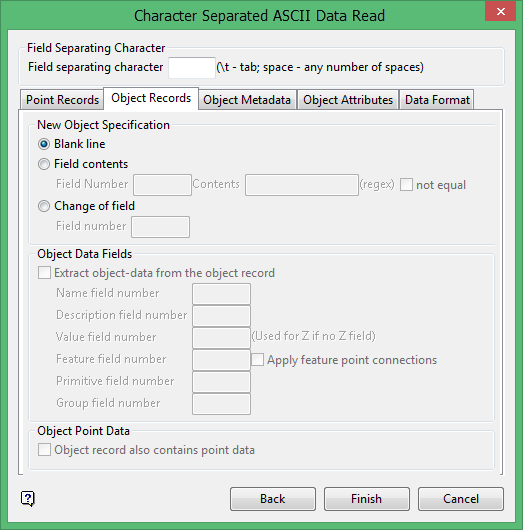Select the Field contents radio button
The height and width of the screenshot is (530, 523).
[44, 164]
